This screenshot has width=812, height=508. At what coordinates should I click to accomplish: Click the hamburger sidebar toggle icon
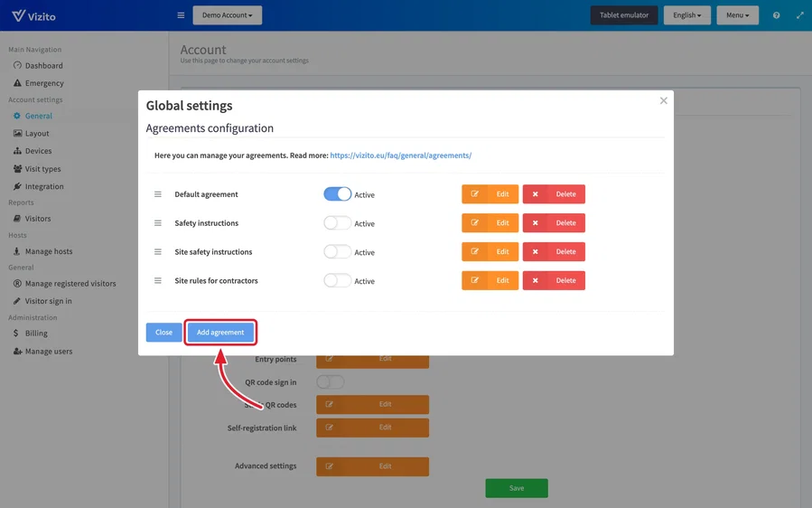coord(181,15)
